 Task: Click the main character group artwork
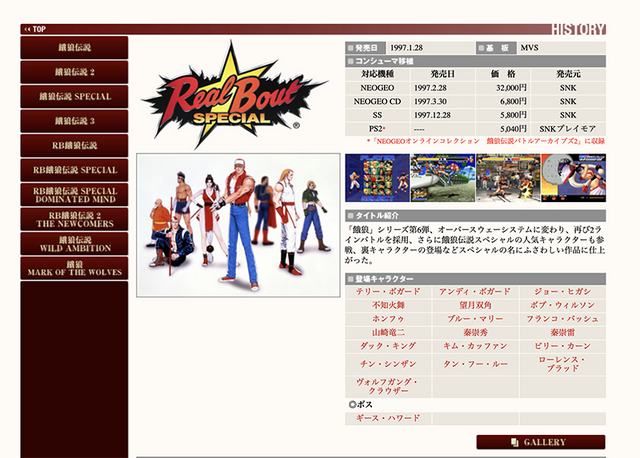(x=238, y=225)
